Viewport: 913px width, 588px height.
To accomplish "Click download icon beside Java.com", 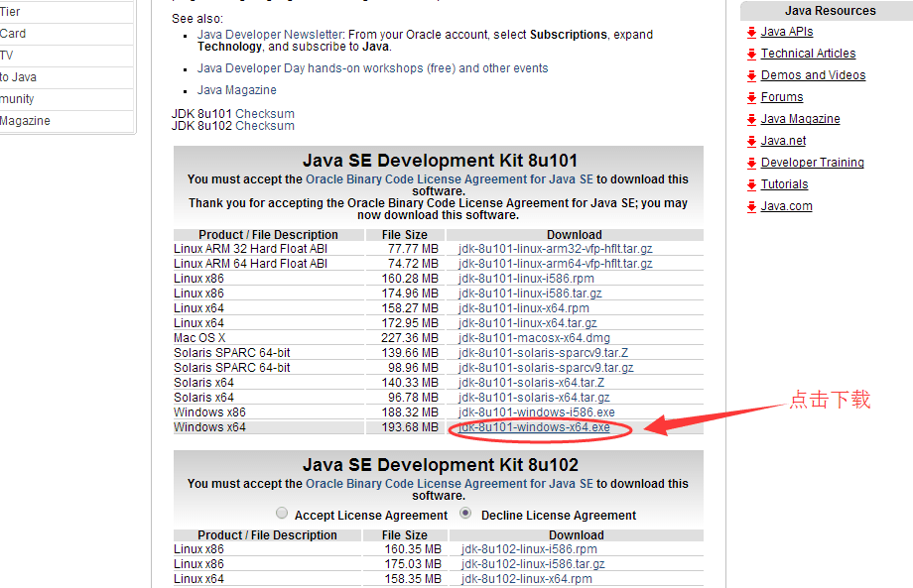I will 754,205.
